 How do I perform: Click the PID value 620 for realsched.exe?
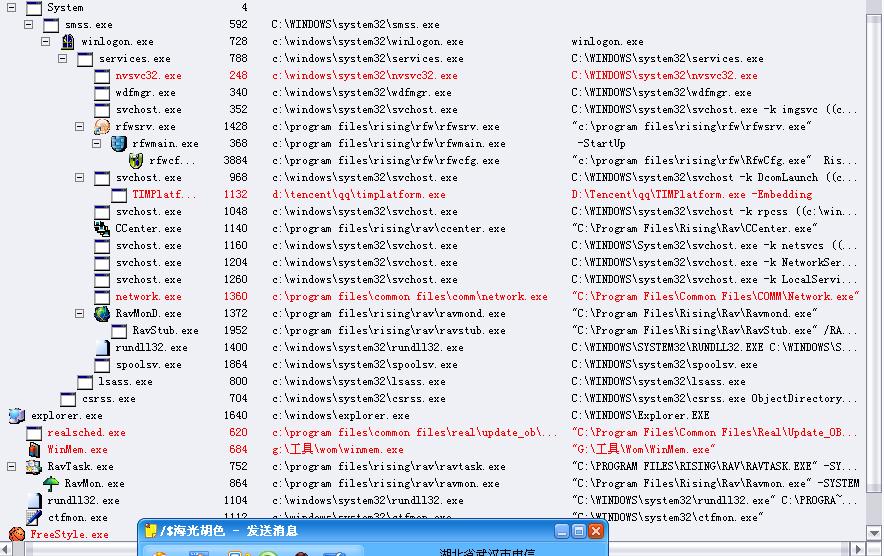tap(238, 433)
